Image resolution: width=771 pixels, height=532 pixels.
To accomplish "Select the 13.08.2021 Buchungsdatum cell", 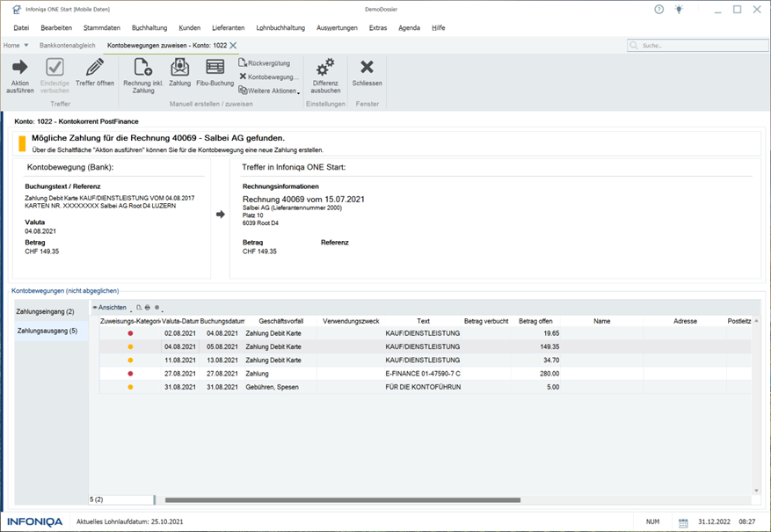I will coord(222,361).
